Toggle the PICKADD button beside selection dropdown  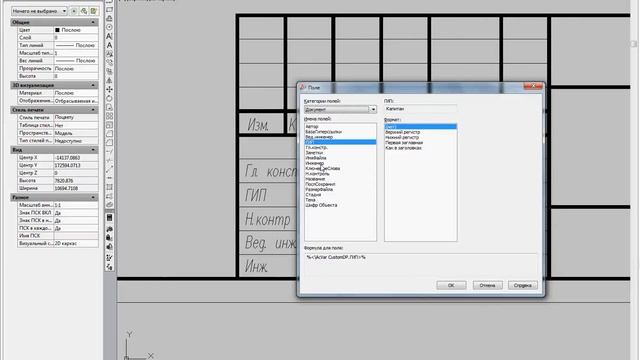[74, 11]
